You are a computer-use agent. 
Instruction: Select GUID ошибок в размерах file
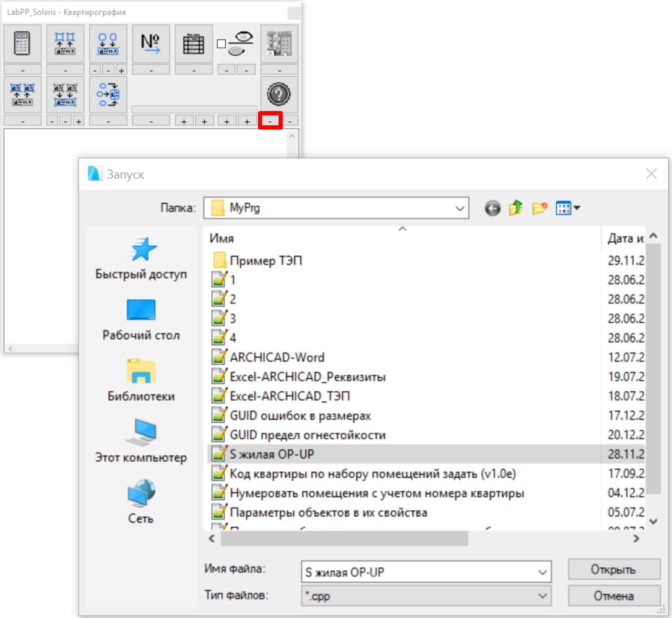[x=292, y=415]
